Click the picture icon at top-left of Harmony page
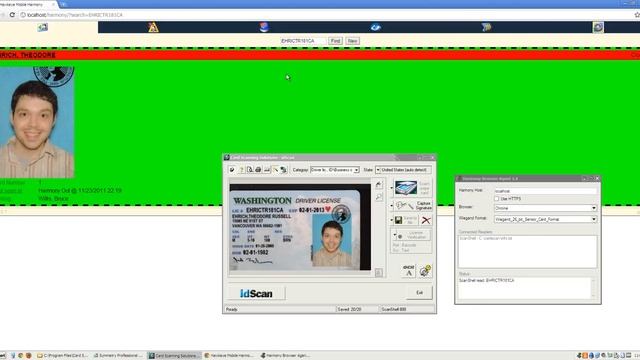 42,27
